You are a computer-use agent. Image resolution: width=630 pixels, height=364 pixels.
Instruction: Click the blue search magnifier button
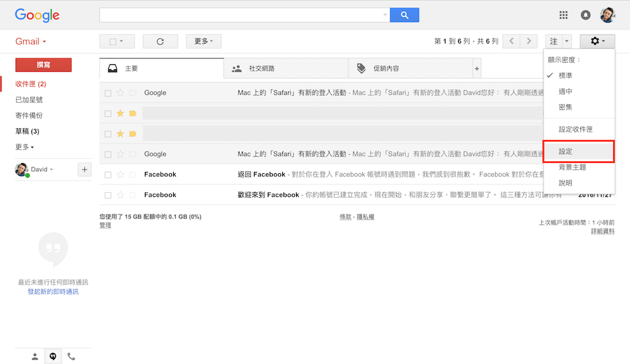(404, 15)
